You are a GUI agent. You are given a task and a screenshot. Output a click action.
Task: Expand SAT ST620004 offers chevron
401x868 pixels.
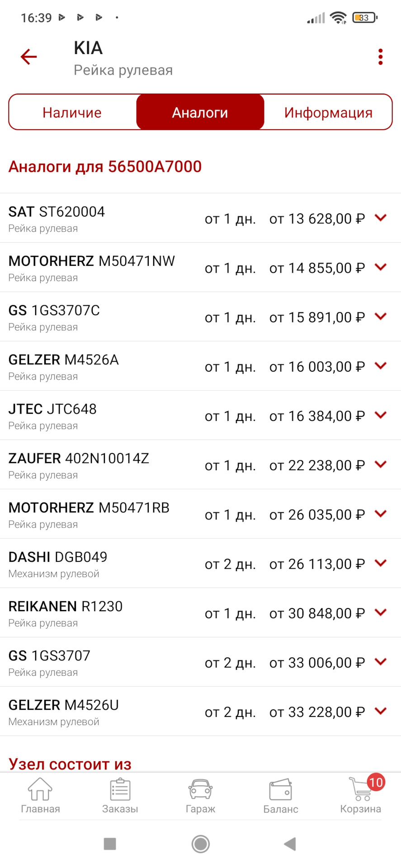point(381,218)
